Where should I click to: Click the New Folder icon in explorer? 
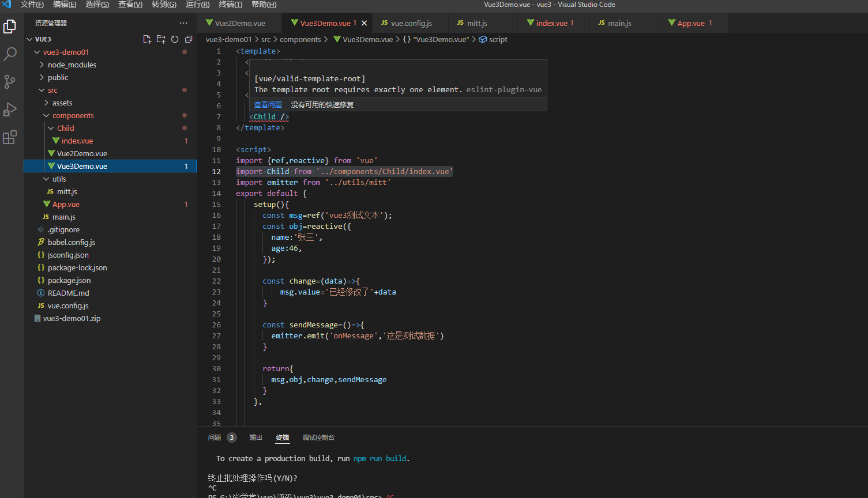(x=161, y=39)
